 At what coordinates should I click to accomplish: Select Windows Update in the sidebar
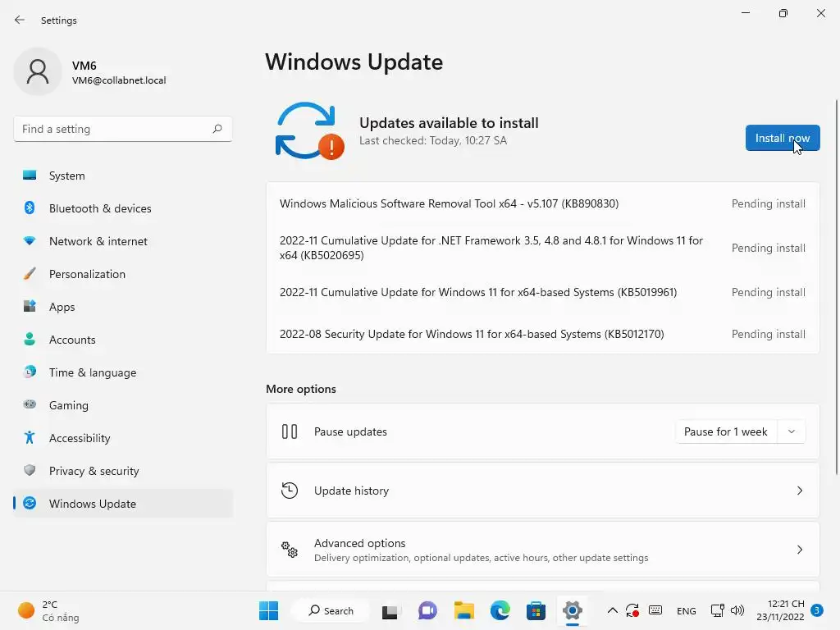click(x=123, y=503)
